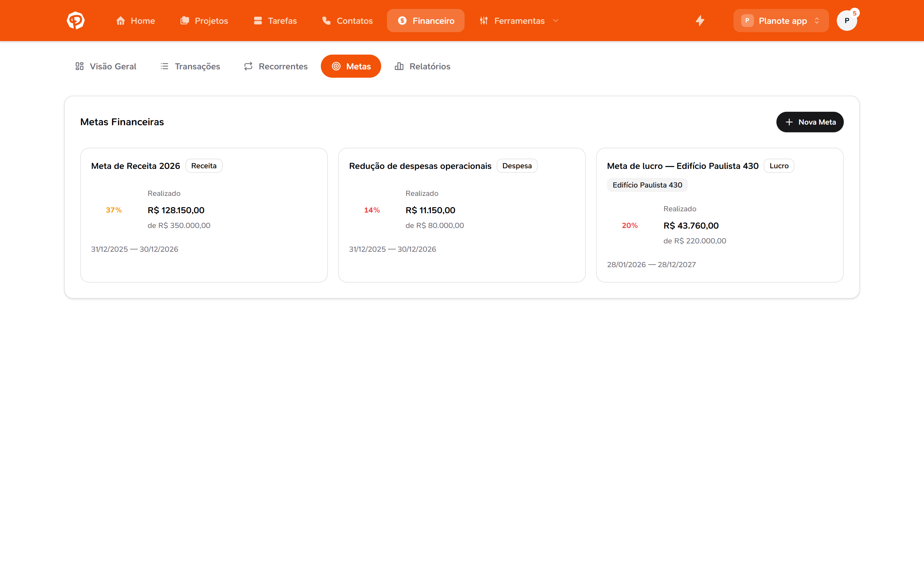Viewport: 924px width, 578px height.
Task: Open the user profile avatar P
Action: 846,21
